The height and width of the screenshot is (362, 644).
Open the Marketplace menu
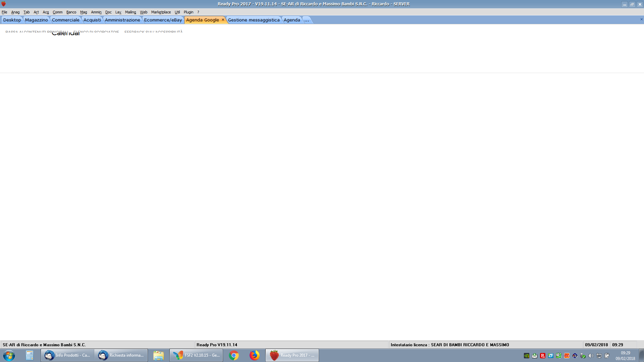click(x=161, y=12)
